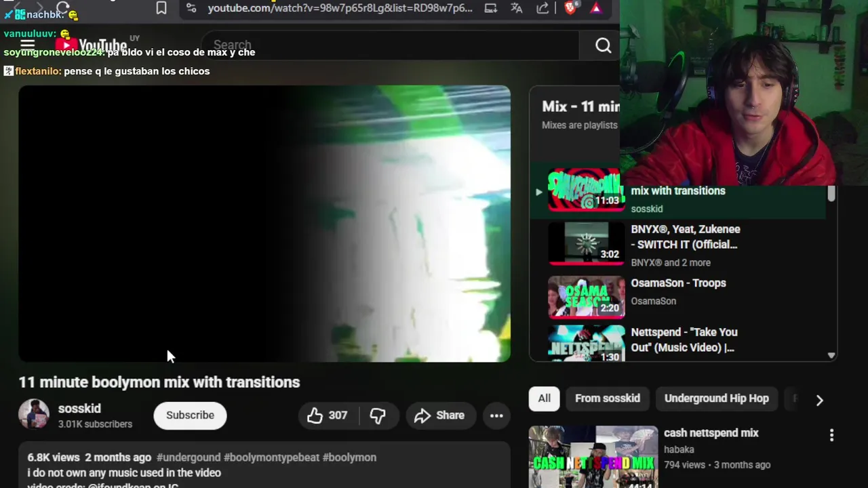Show more chips with right arrow
The image size is (868, 488).
point(819,400)
